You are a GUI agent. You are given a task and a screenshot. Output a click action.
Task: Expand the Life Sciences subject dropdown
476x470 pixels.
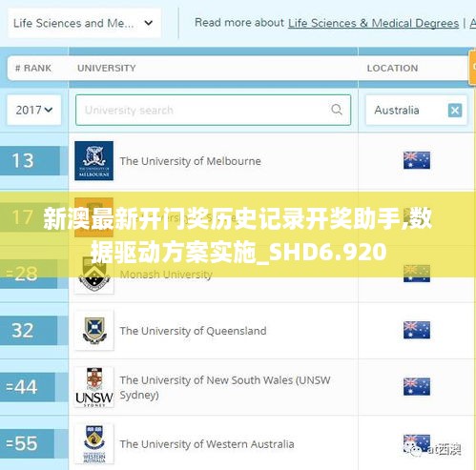[84, 23]
